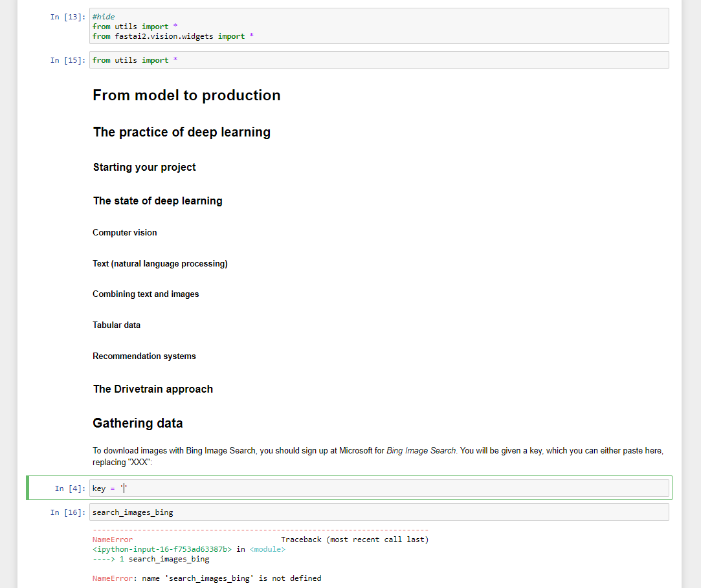Click the 'Text (natural language processing)' heading
701x588 pixels.
click(160, 263)
